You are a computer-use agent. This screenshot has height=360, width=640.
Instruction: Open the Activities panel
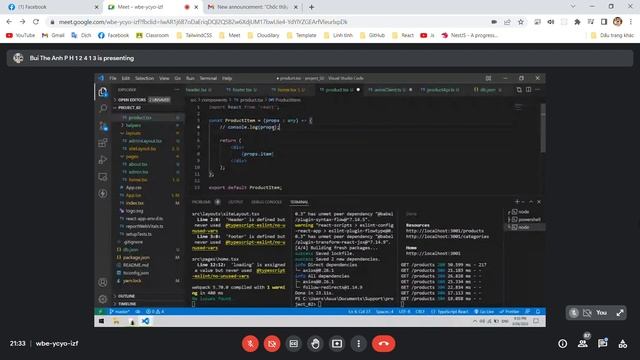pos(622,344)
